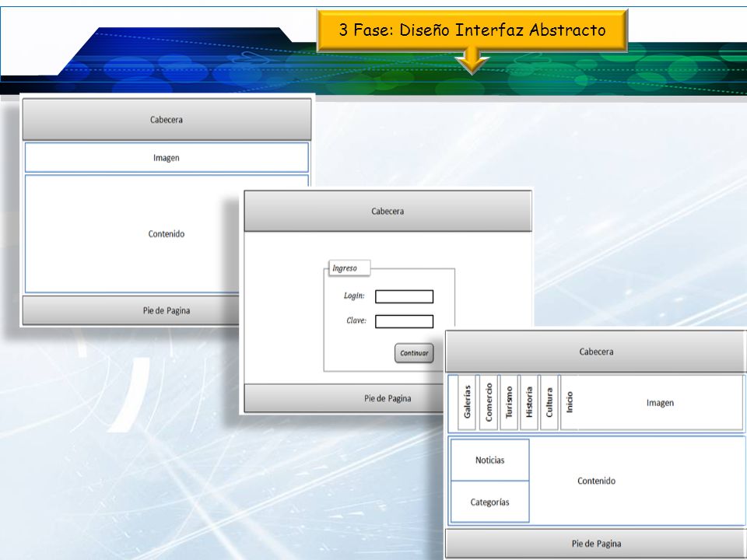Select the Turismo vertical menu tab
The height and width of the screenshot is (560, 747).
pyautogui.click(x=509, y=402)
